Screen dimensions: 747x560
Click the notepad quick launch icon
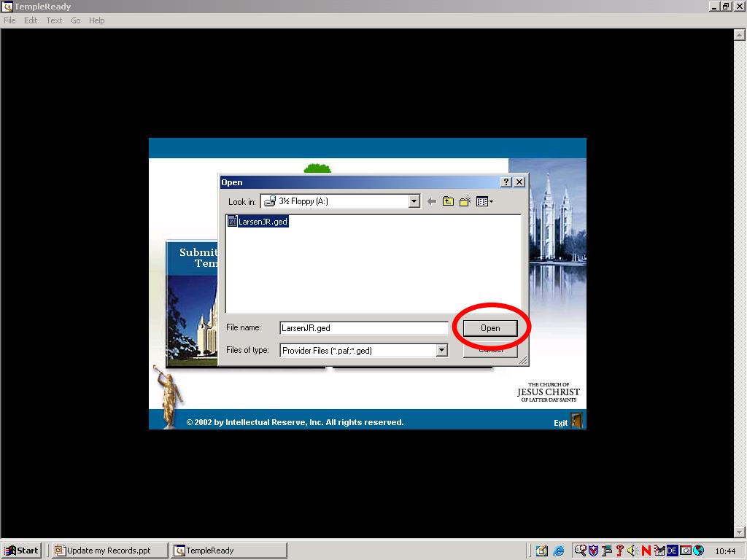tap(542, 551)
